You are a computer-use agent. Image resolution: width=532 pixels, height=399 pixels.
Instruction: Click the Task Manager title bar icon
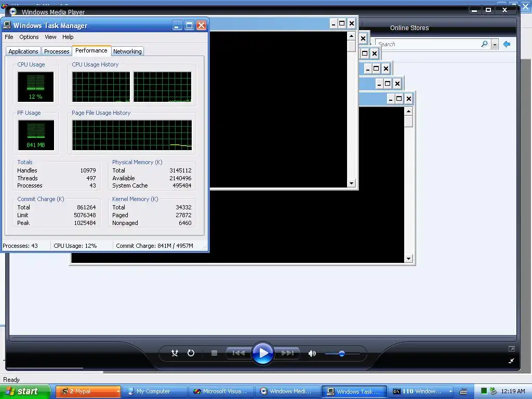tap(7, 25)
